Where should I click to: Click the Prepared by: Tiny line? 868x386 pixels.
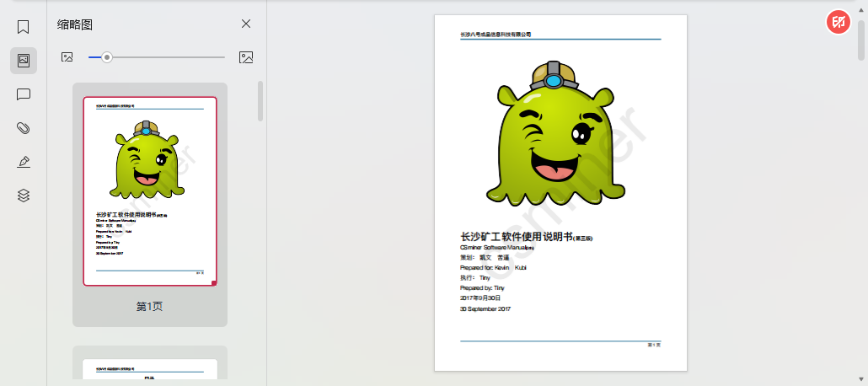(482, 288)
